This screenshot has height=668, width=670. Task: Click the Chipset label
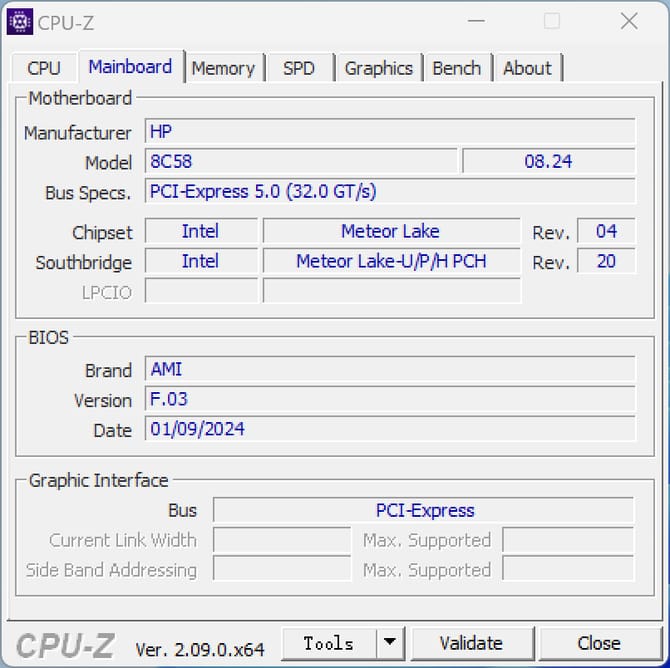102,233
